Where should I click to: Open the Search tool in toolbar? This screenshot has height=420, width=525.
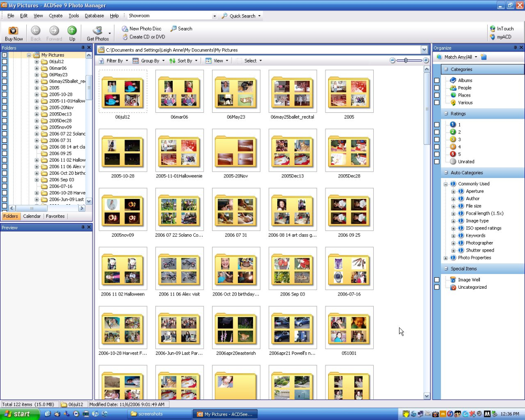(x=174, y=29)
